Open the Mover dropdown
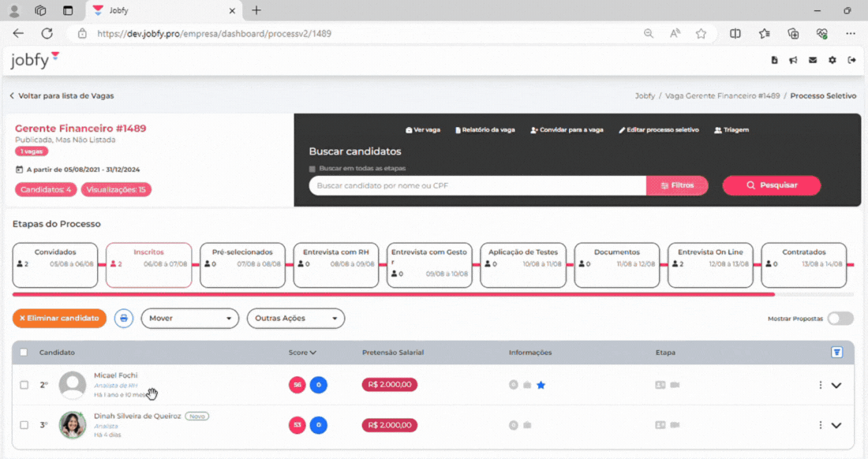The height and width of the screenshot is (459, 868). click(189, 318)
